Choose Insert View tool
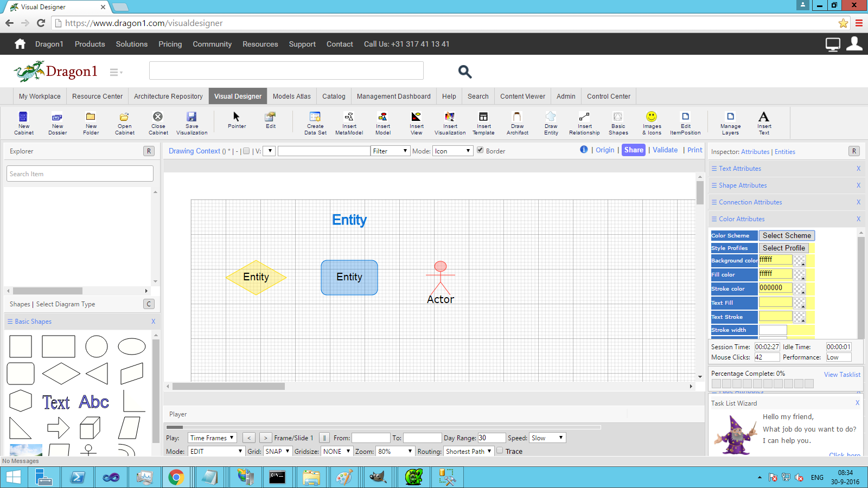The image size is (868, 488). click(416, 123)
